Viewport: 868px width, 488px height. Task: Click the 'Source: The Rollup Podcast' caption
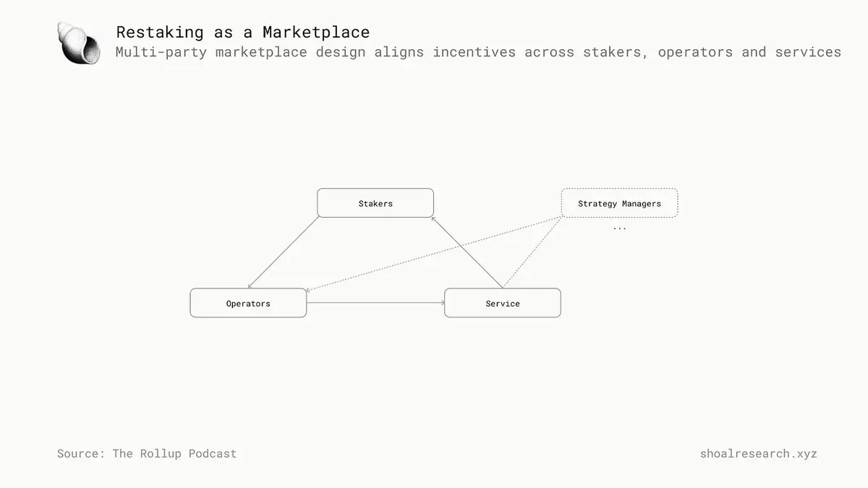(147, 454)
